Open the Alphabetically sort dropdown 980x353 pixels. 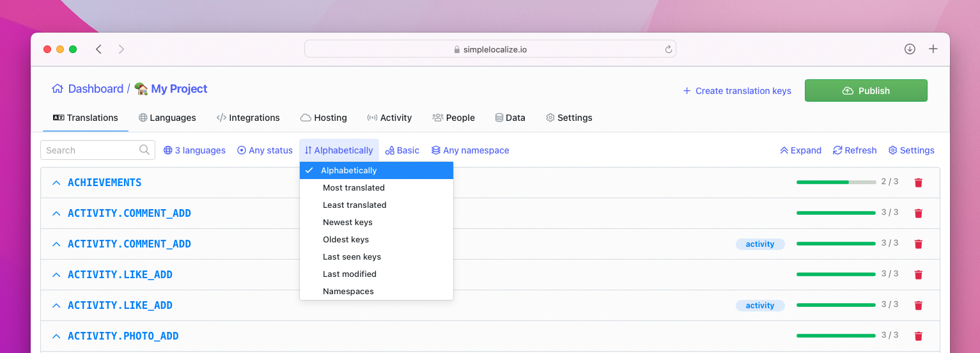339,150
